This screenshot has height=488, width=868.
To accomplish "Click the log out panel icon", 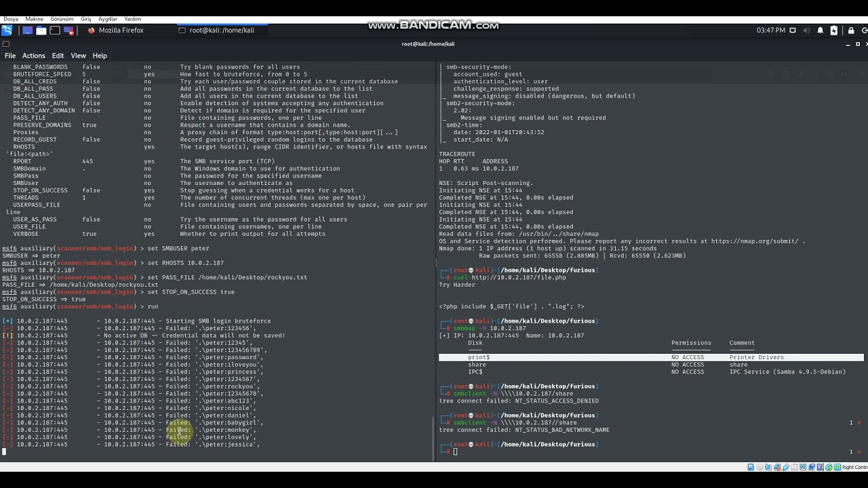I will coord(865,30).
